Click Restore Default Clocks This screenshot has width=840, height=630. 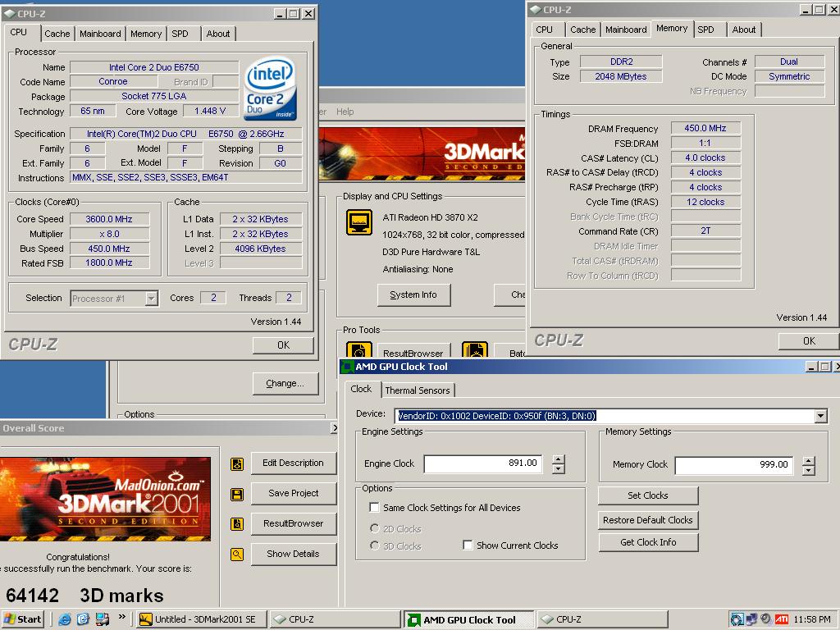tap(648, 519)
